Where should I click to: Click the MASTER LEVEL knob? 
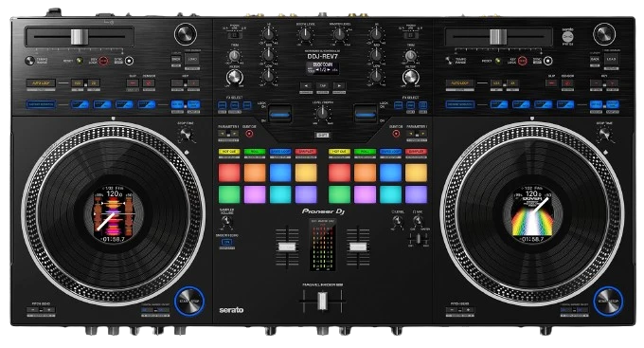pyautogui.click(x=339, y=34)
